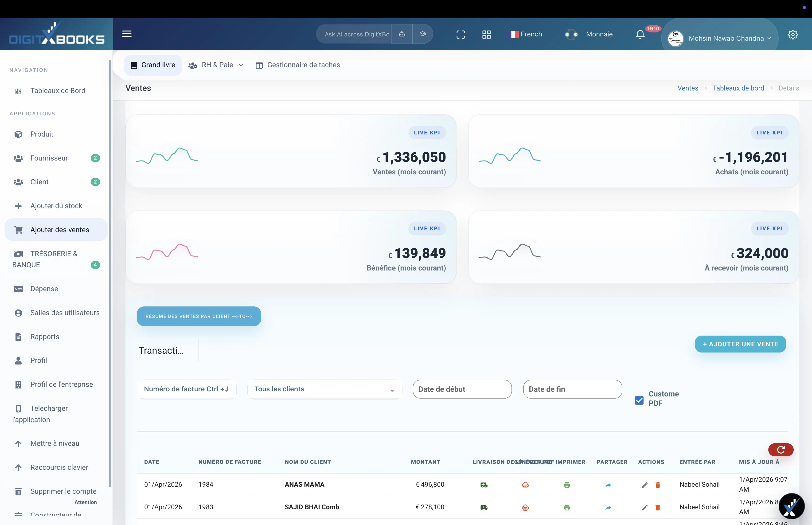Expand the RH & Paie menu
This screenshot has width=812, height=525.
point(216,65)
